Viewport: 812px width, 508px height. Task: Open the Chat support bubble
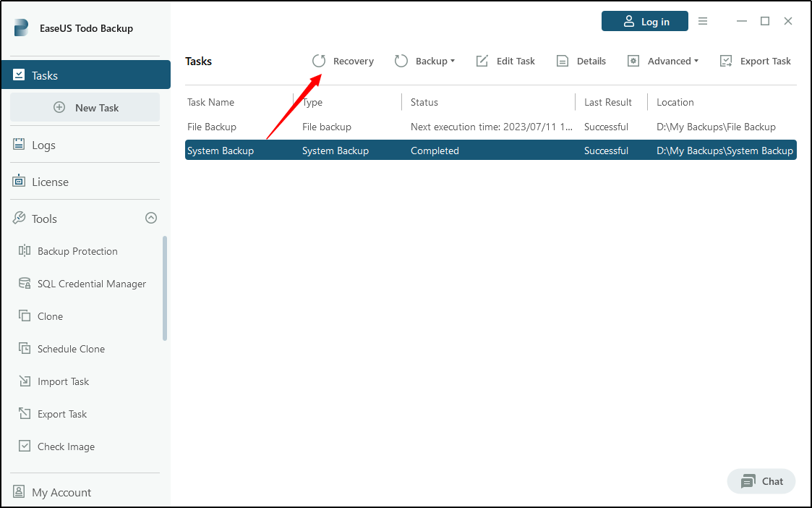pyautogui.click(x=761, y=481)
